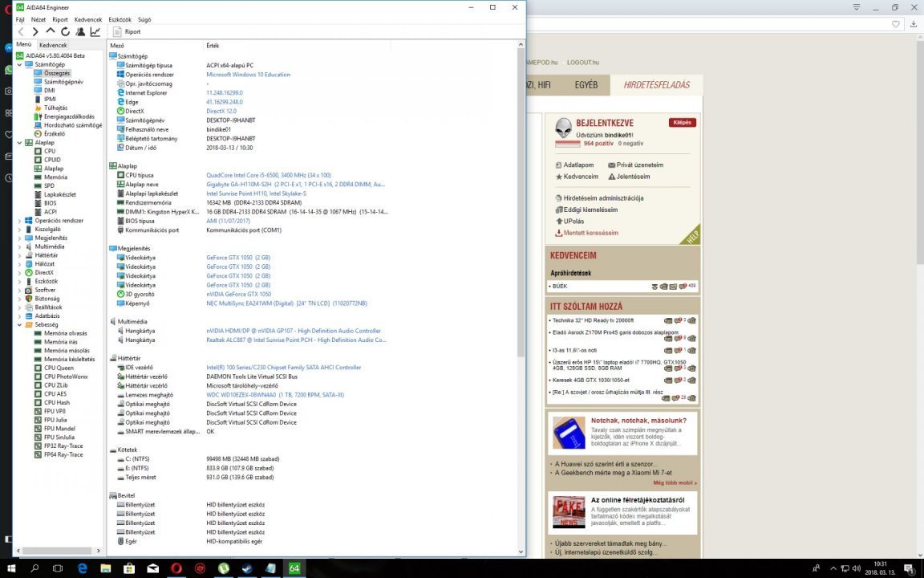Open the Windows Start menu
924x578 pixels.
[11, 568]
